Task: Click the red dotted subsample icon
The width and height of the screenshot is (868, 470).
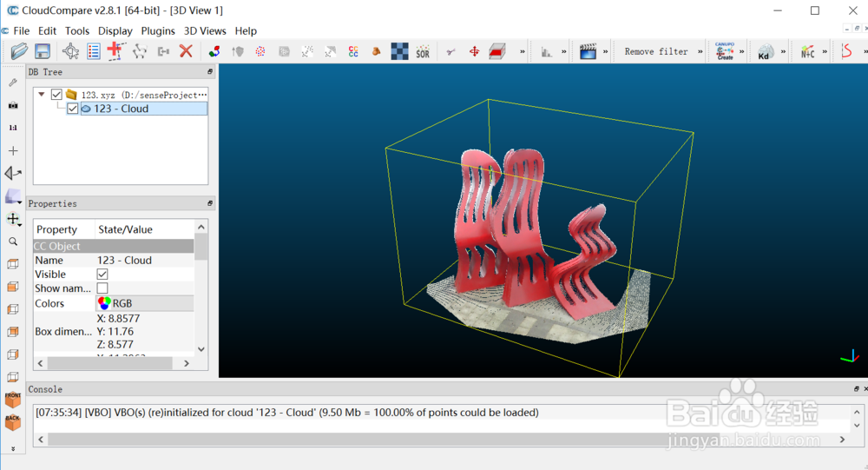Action: [260, 51]
